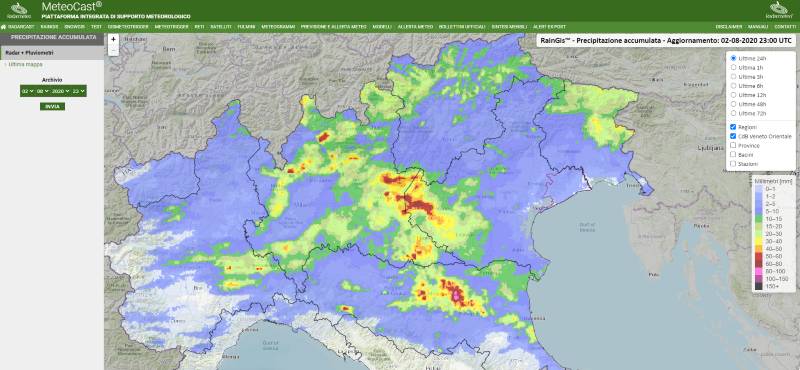800x370 pixels.
Task: Click the Radarmeteo logo at top left
Action: (19, 11)
